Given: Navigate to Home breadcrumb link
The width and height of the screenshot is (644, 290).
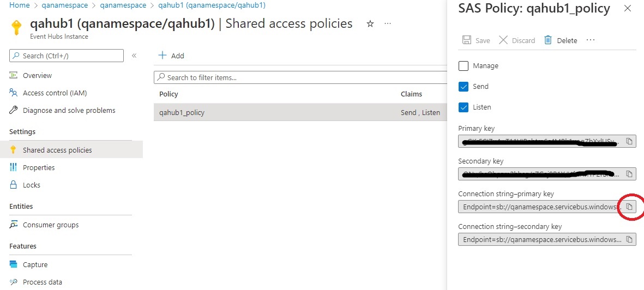Looking at the screenshot, I should pos(20,5).
